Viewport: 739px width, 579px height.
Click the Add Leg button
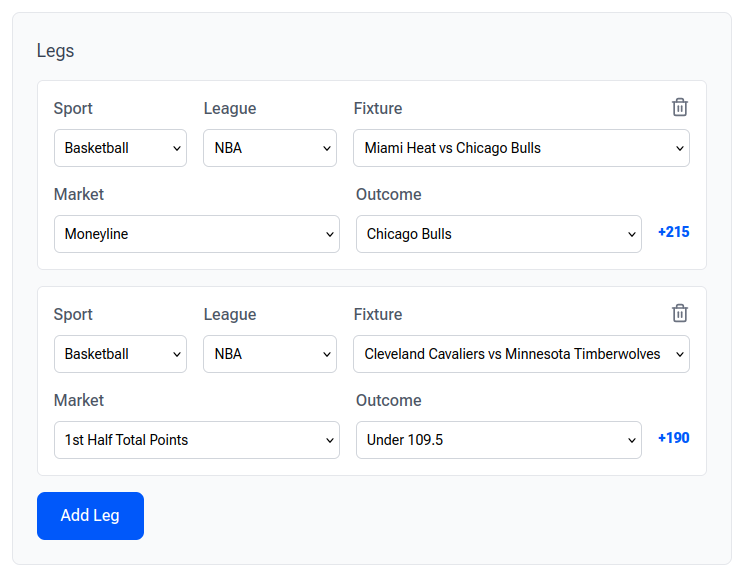click(90, 516)
